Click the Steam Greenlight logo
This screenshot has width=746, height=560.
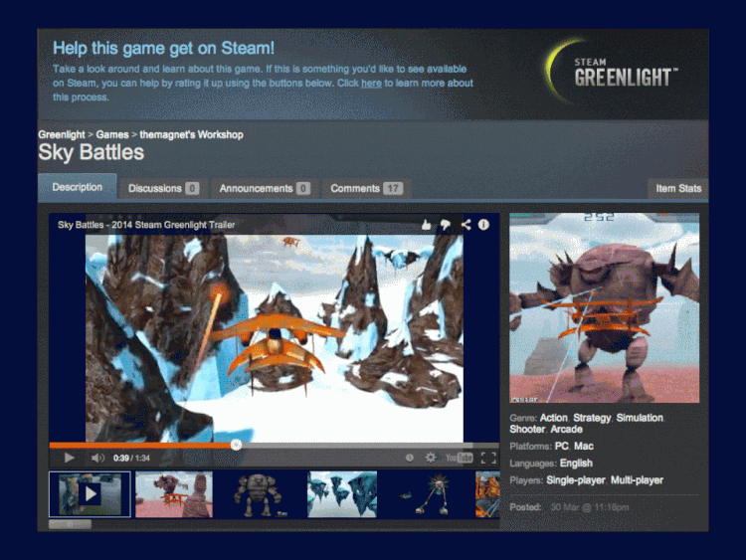[613, 73]
